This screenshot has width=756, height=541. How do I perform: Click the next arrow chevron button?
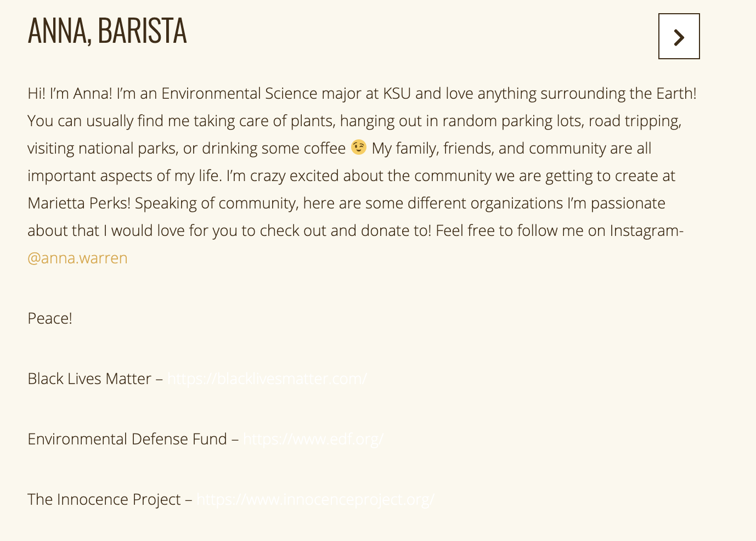(x=679, y=36)
